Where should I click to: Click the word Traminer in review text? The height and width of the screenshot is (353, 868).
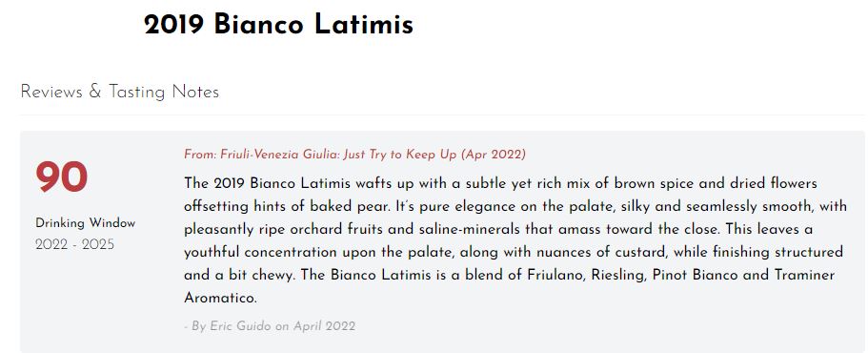(x=804, y=276)
